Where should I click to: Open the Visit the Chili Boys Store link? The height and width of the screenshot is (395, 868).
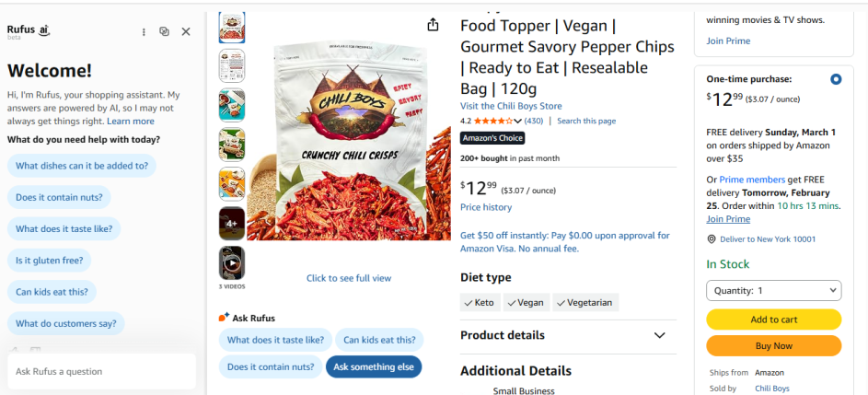[x=511, y=106]
